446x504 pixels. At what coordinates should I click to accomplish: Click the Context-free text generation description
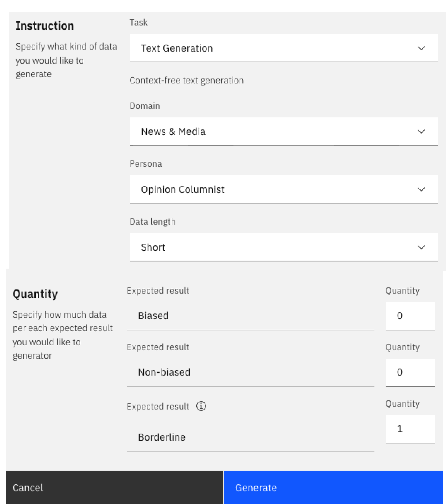click(187, 80)
